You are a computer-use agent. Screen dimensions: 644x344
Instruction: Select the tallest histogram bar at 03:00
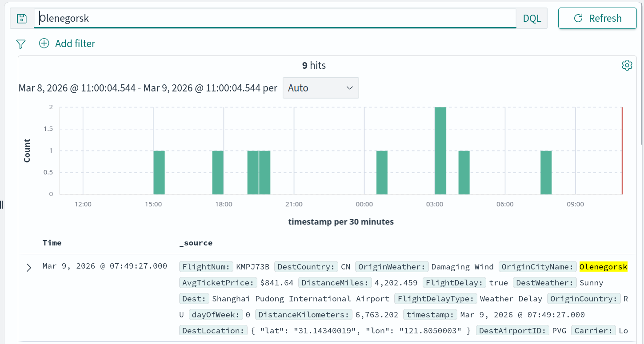point(440,151)
